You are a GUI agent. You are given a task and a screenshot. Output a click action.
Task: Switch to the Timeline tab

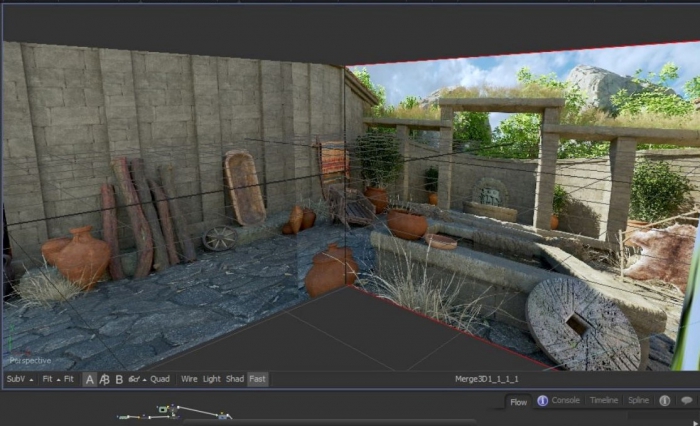(603, 401)
